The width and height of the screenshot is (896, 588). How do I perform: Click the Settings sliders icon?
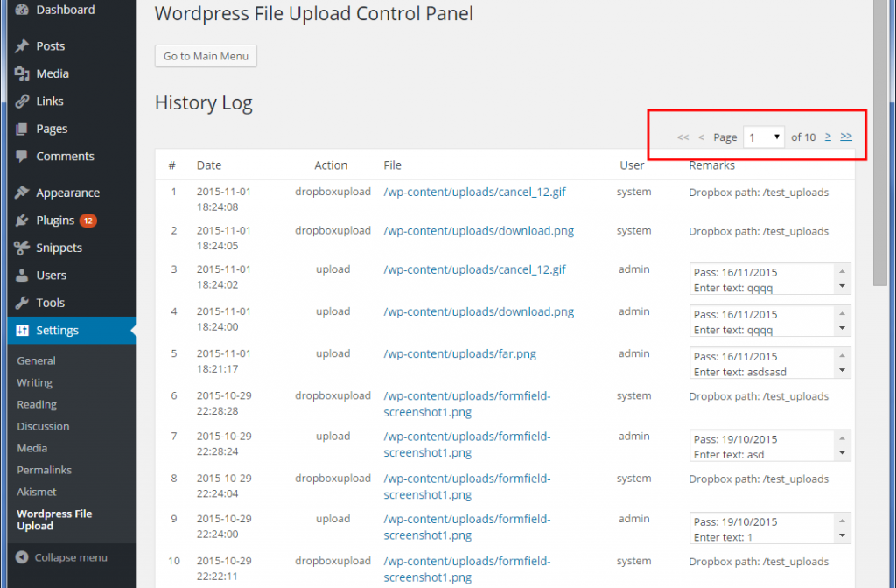22,330
